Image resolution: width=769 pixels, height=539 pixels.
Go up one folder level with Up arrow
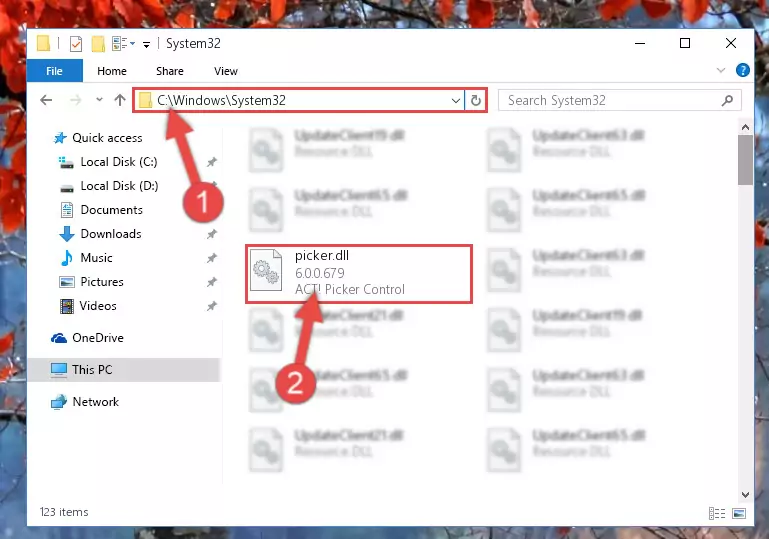[120, 100]
